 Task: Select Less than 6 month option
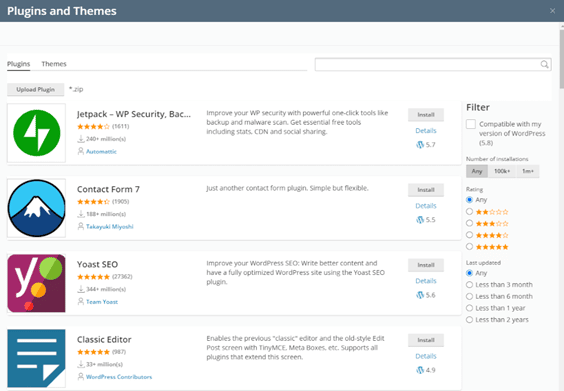(469, 296)
